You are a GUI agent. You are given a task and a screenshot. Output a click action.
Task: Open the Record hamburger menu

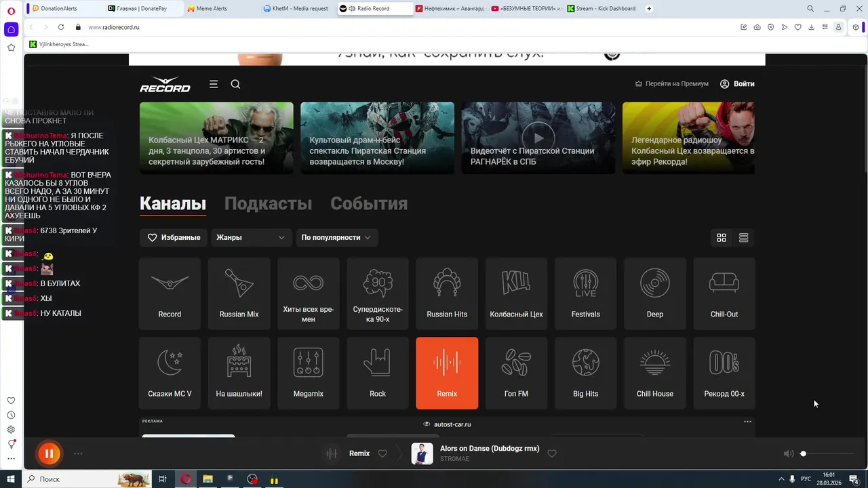pyautogui.click(x=214, y=84)
